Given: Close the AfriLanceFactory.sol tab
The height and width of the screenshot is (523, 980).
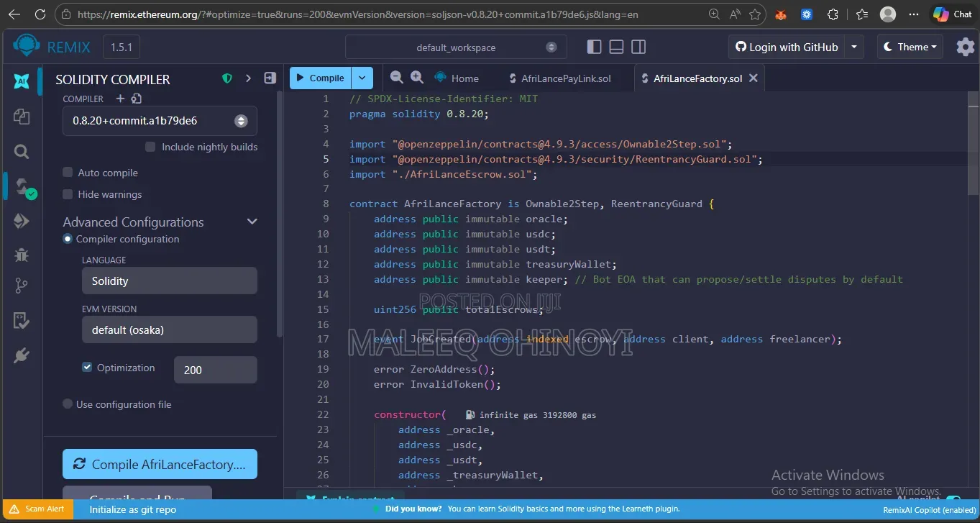Looking at the screenshot, I should point(754,78).
